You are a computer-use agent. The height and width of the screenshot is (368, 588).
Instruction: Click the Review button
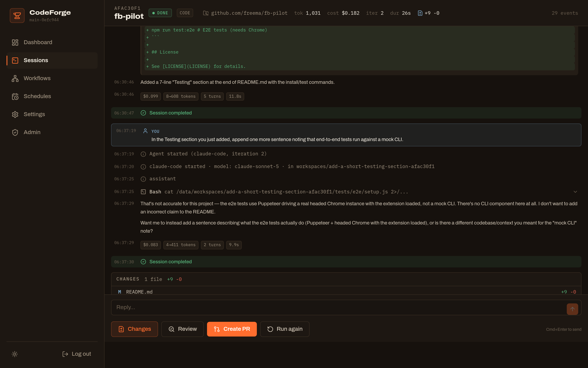183,329
